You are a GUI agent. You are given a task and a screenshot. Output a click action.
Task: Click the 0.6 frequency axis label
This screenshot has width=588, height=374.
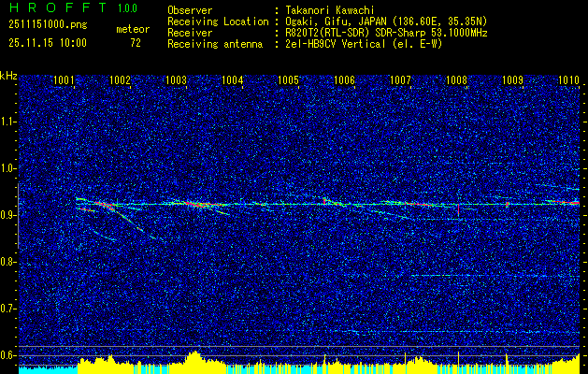(8, 355)
